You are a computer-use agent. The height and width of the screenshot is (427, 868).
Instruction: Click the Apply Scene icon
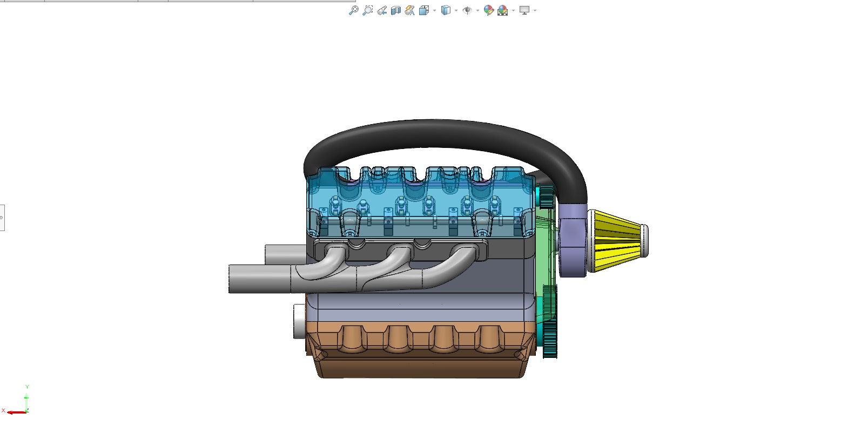[x=503, y=10]
